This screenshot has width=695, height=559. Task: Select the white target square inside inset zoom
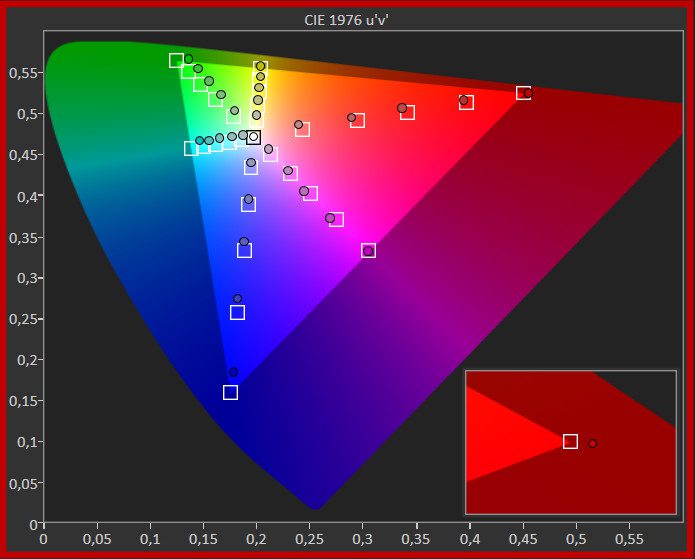coord(570,441)
